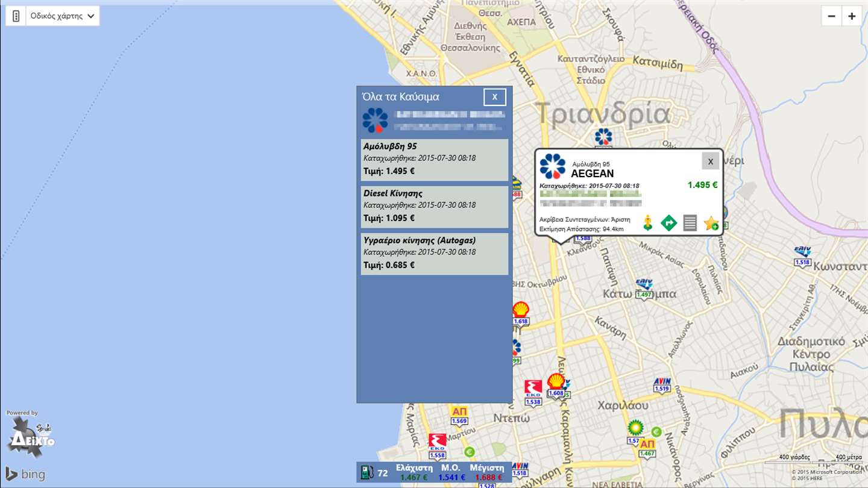Select the EKO station marker priced 1.538
868x488 pixels.
click(x=533, y=392)
